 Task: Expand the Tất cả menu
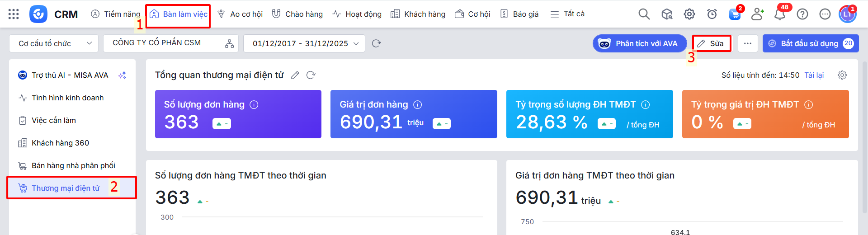pyautogui.click(x=567, y=14)
